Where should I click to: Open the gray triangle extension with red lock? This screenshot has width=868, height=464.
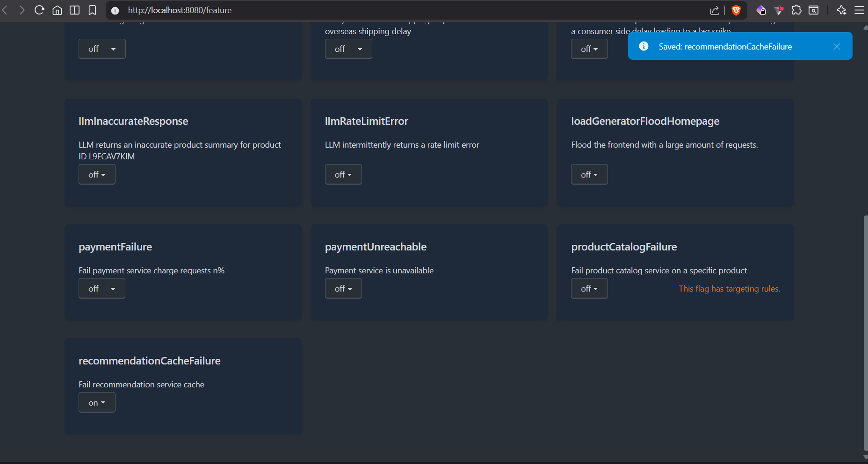(x=779, y=10)
